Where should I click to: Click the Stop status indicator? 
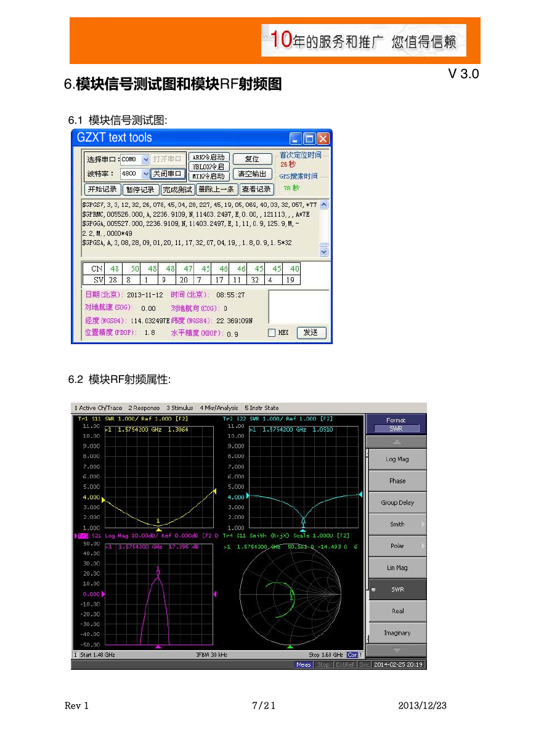click(x=323, y=665)
